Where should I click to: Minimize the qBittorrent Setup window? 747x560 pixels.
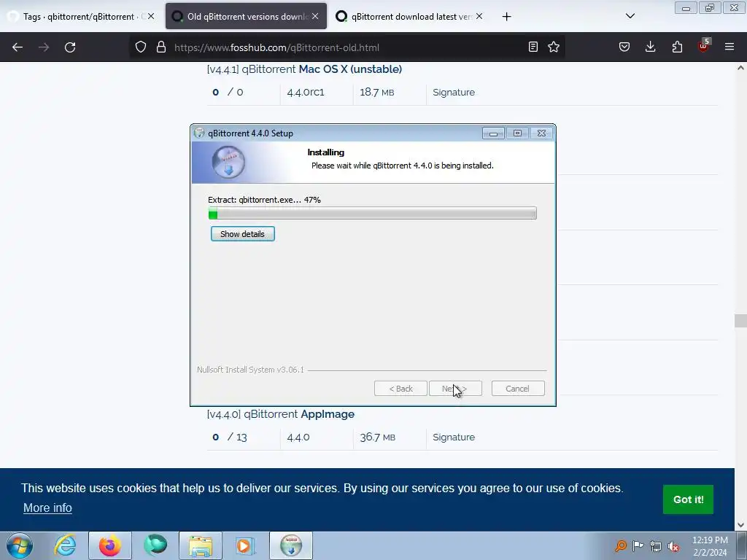(x=493, y=133)
